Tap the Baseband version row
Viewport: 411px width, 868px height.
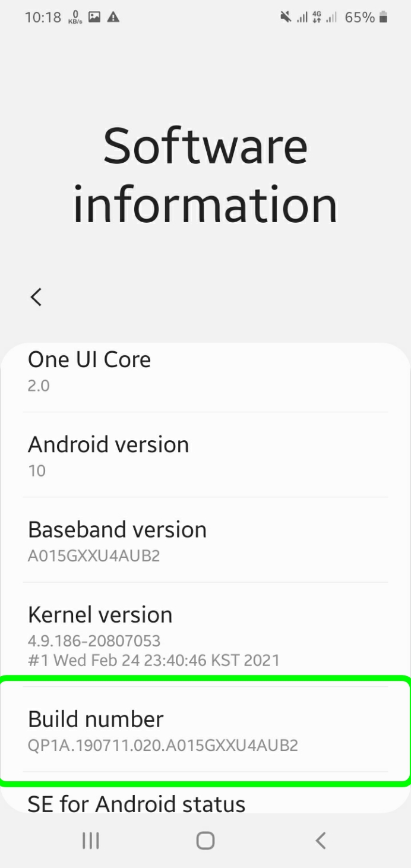[205, 540]
